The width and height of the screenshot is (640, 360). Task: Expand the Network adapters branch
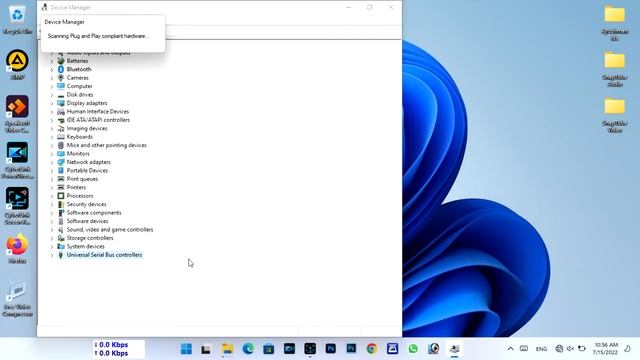pos(52,162)
